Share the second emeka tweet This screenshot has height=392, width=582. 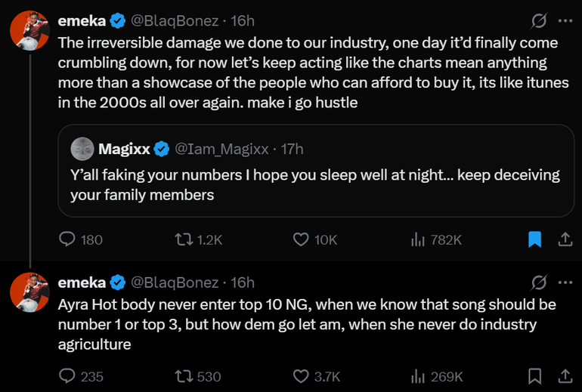point(564,375)
